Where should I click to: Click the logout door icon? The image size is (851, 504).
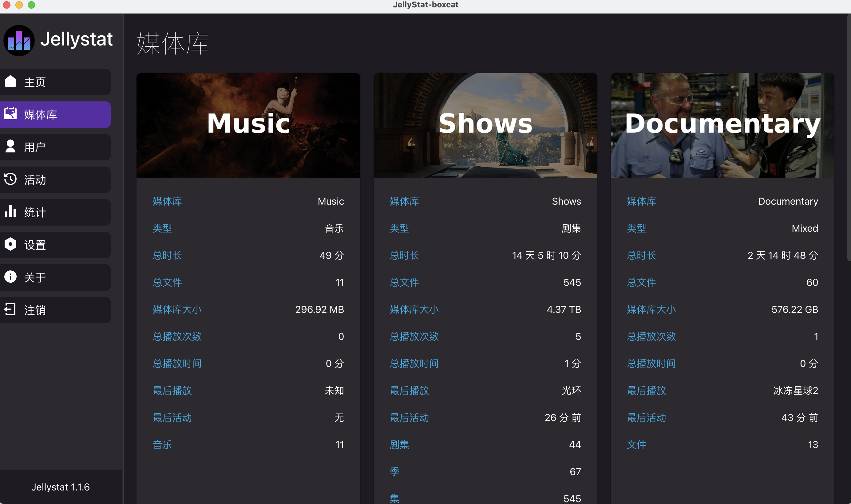click(x=10, y=309)
